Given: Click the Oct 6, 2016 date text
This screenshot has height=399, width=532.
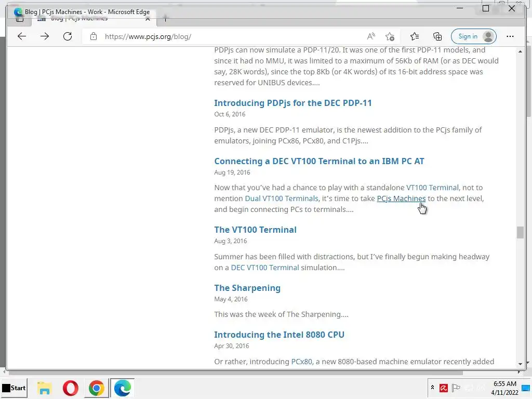Looking at the screenshot, I should [230, 114].
